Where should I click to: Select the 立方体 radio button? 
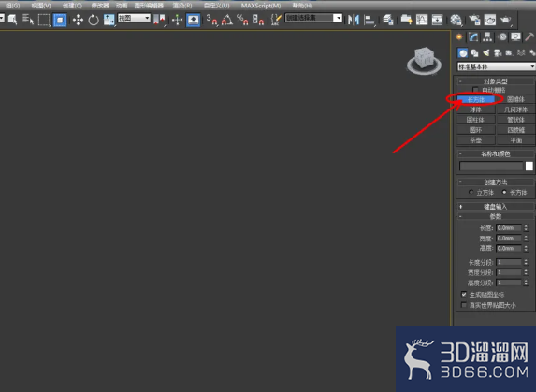click(x=471, y=192)
